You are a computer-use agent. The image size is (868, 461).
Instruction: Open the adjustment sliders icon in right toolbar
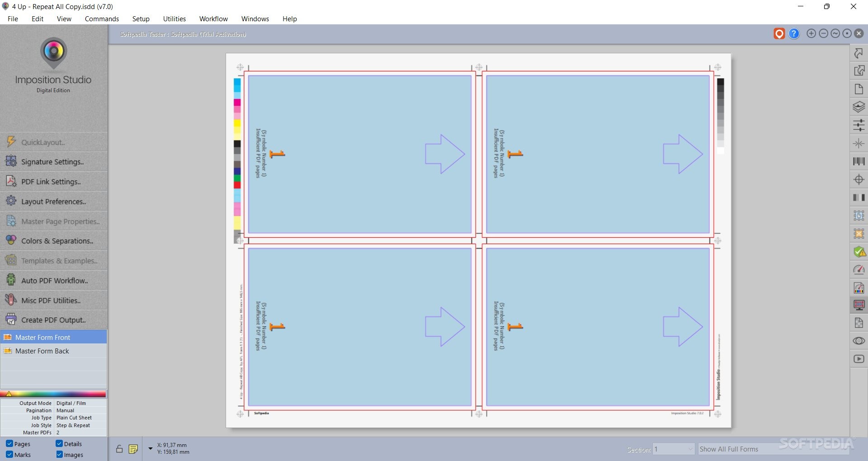tap(859, 125)
